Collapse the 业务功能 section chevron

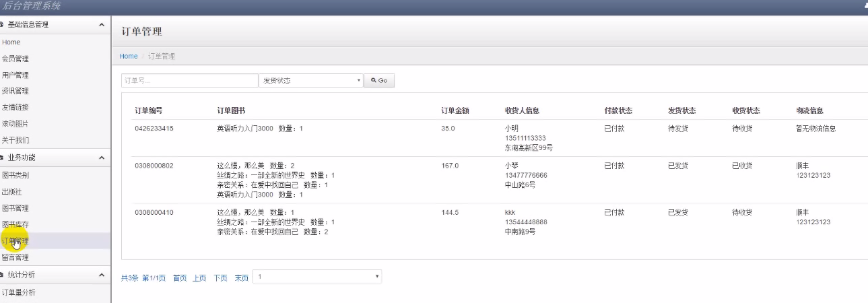tap(102, 158)
